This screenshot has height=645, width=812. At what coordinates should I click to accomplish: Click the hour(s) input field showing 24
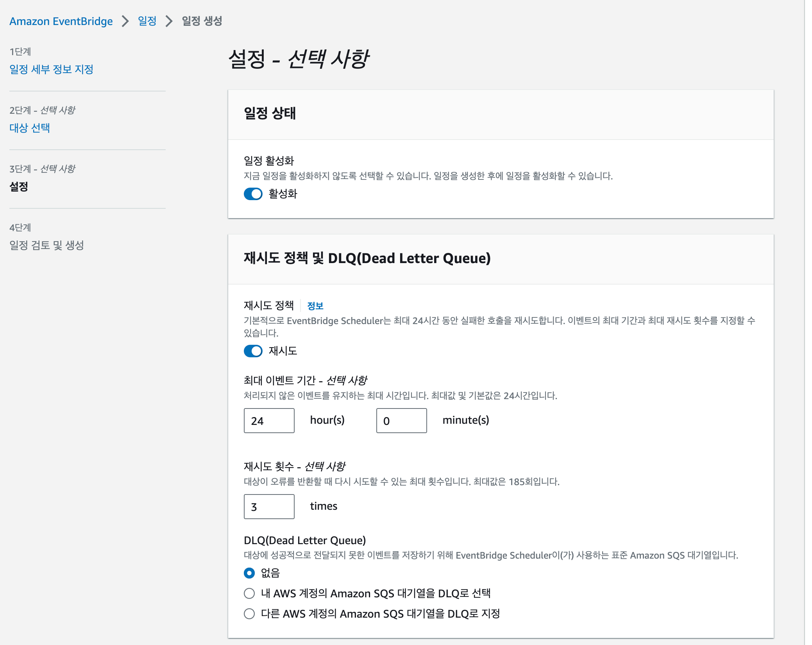(x=269, y=421)
